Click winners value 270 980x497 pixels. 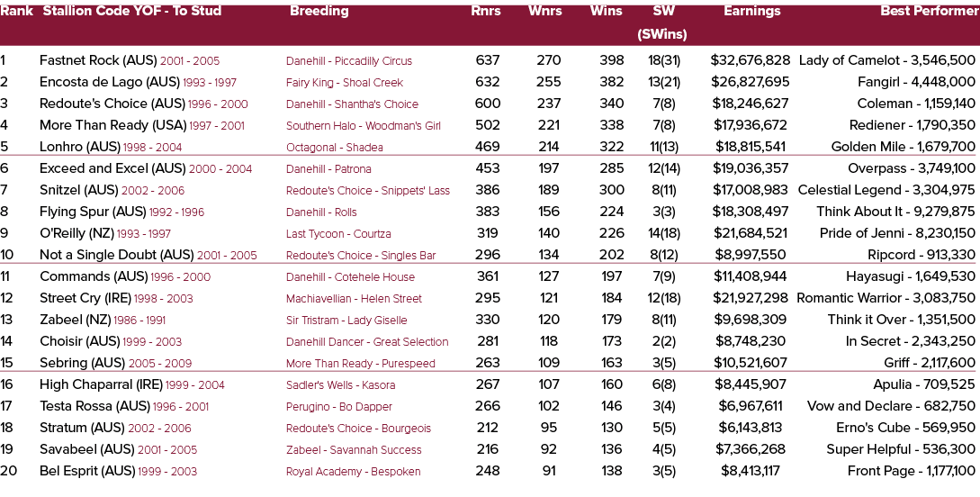549,60
